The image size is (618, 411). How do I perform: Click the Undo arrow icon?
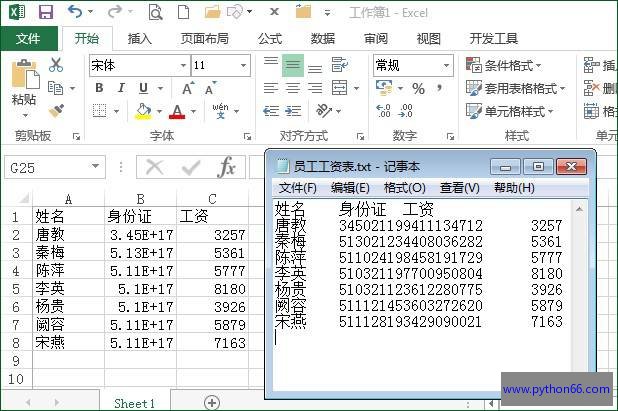click(75, 12)
